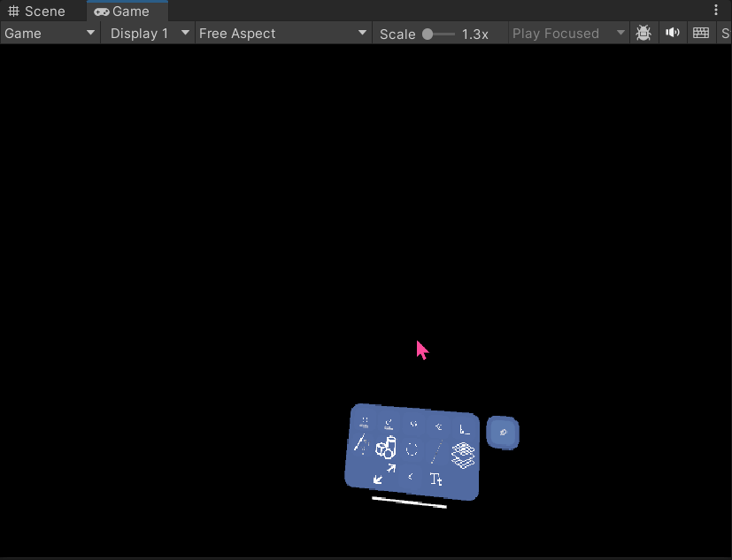Image resolution: width=732 pixels, height=560 pixels.
Task: Toggle the bug-shaped Frame Debugger icon
Action: [643, 33]
